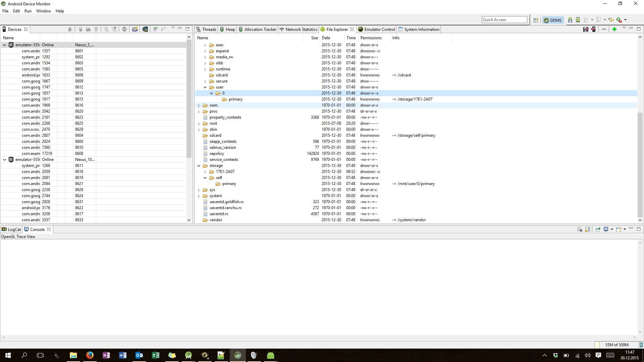This screenshot has width=644, height=362.
Task: Expand the proc folder in File Explorer
Action: pyautogui.click(x=199, y=111)
